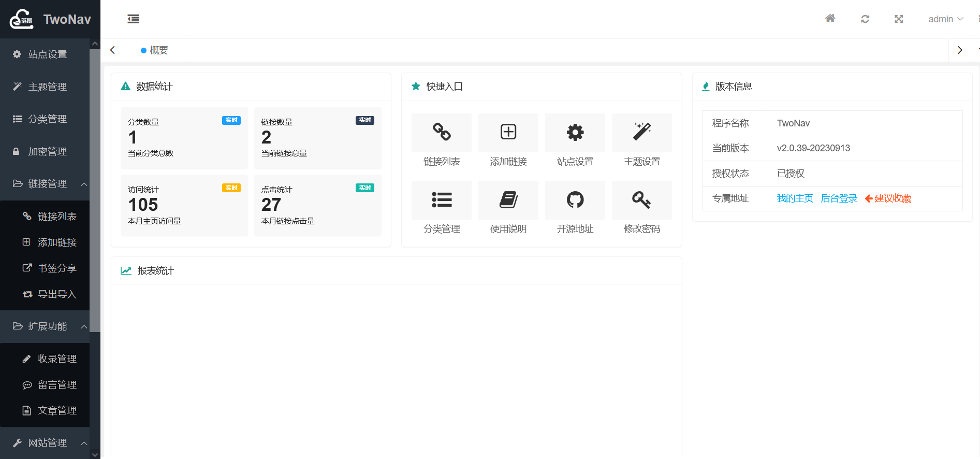Screen dimensions: 980x459
Task: Click sidebar scrollbar down arrow
Action: pos(95,454)
